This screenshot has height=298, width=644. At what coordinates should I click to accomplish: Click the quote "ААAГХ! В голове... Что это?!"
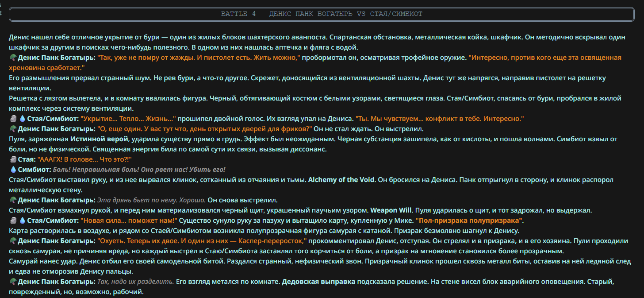click(85, 159)
